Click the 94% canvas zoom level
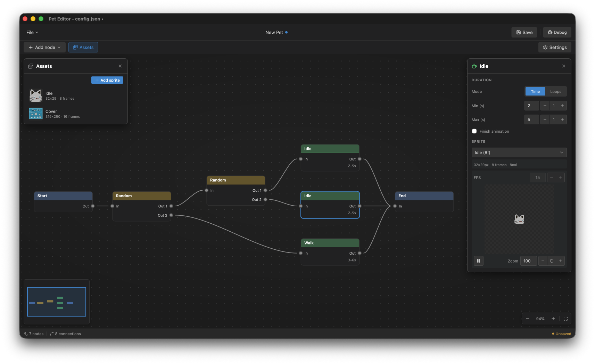The width and height of the screenshot is (595, 364). [540, 318]
